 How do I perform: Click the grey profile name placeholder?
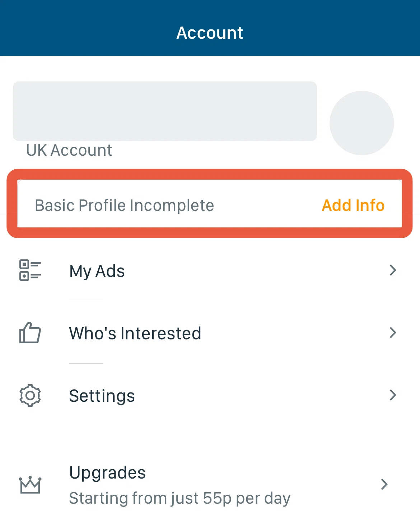pos(165,111)
